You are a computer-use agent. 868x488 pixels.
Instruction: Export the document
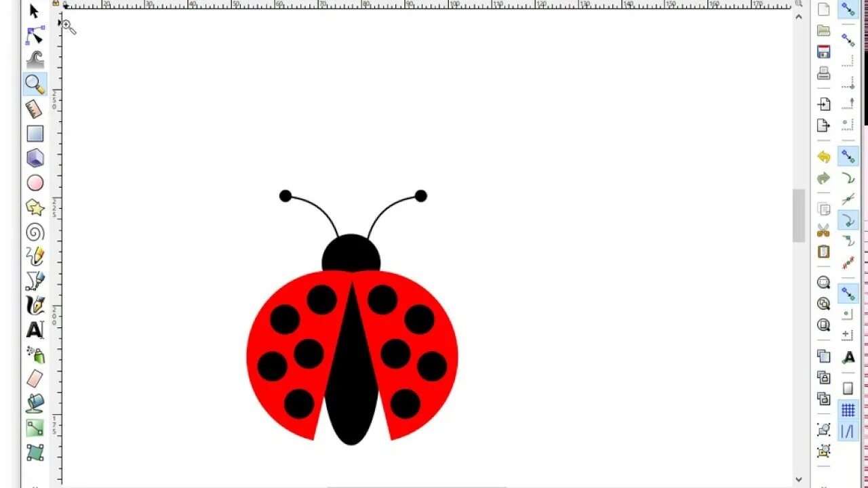pos(824,125)
